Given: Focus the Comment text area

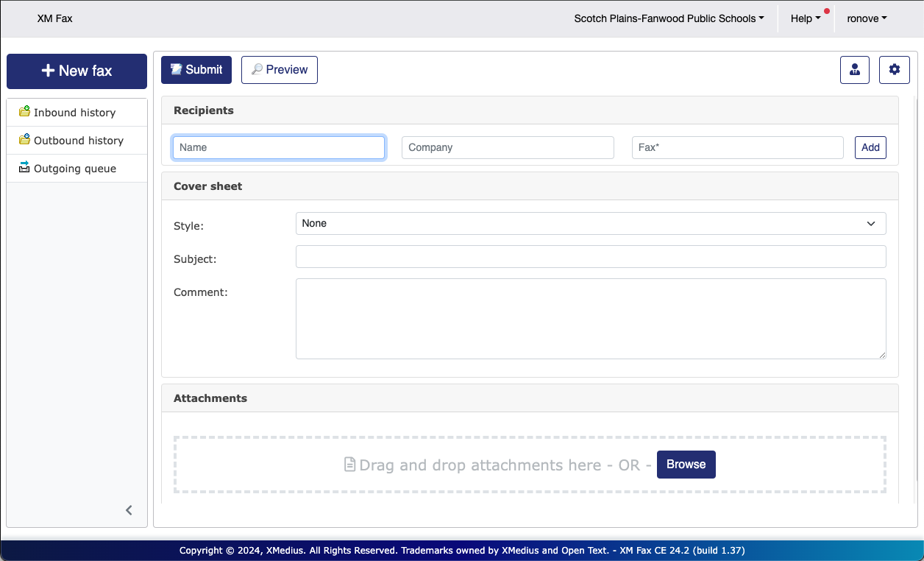Looking at the screenshot, I should (590, 319).
